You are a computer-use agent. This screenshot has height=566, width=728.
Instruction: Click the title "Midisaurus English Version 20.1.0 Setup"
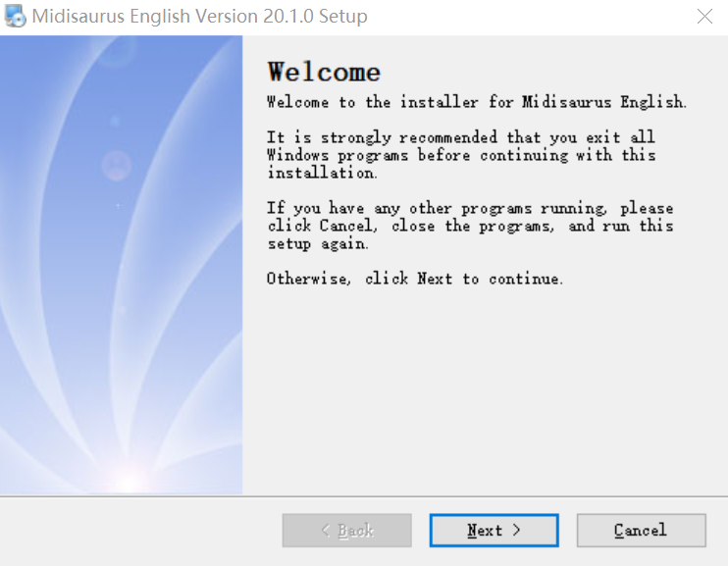coord(199,17)
